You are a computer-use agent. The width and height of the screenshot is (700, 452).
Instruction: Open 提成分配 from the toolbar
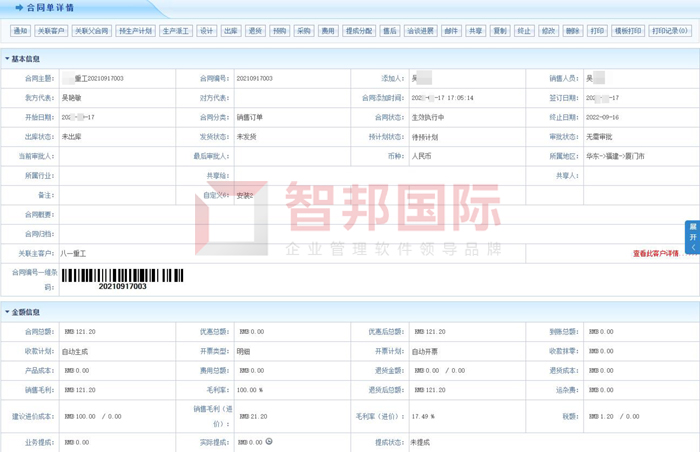point(359,31)
